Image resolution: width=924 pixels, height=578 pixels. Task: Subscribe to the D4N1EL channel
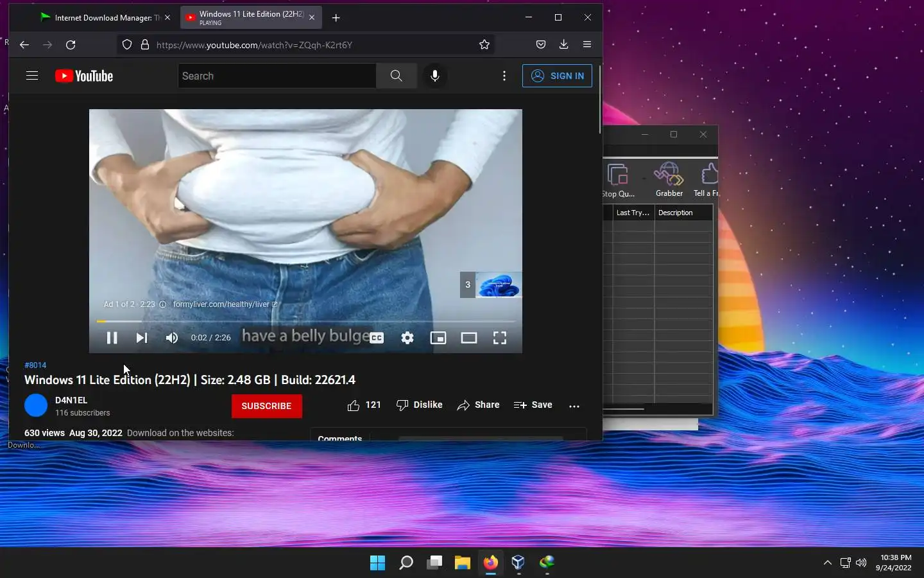click(267, 406)
